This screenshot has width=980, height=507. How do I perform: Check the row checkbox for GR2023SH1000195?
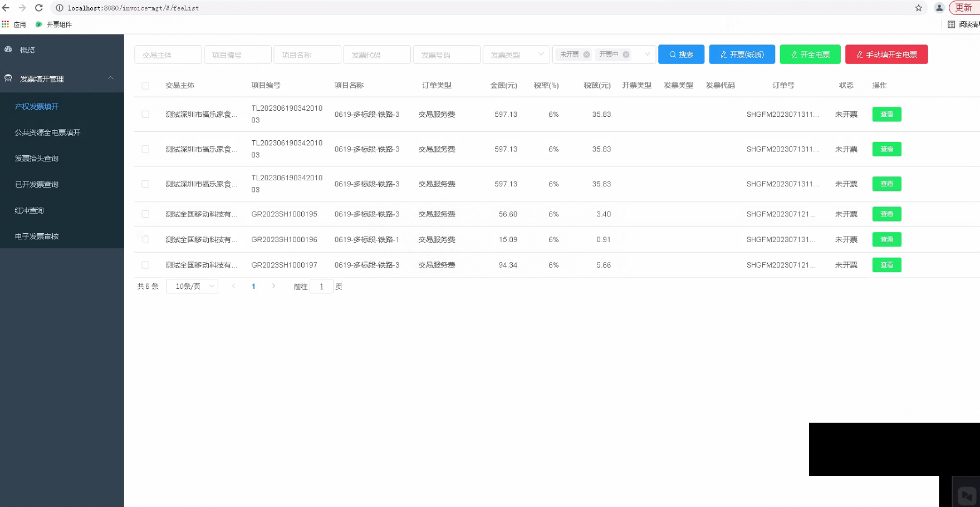[x=145, y=214]
